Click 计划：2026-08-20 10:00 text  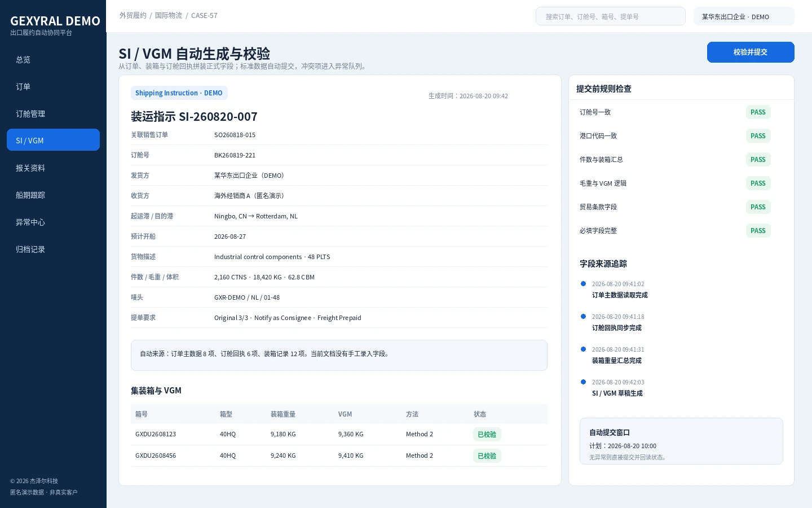point(623,446)
